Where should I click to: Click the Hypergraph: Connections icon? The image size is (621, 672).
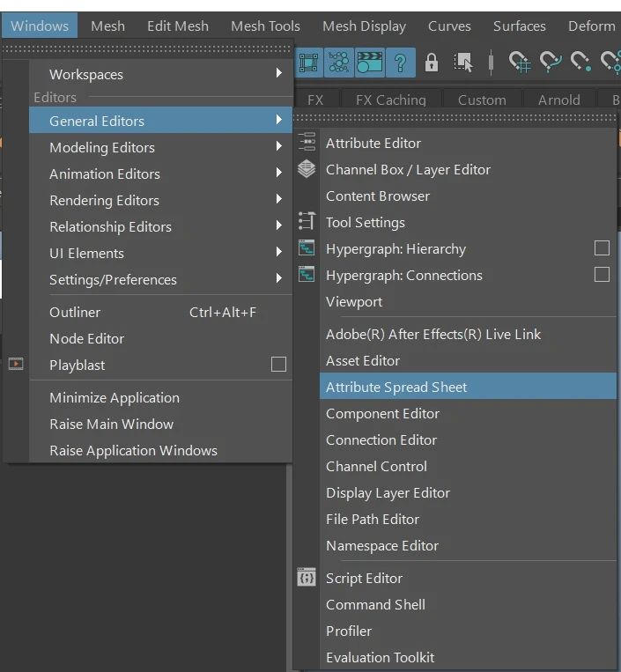click(307, 275)
